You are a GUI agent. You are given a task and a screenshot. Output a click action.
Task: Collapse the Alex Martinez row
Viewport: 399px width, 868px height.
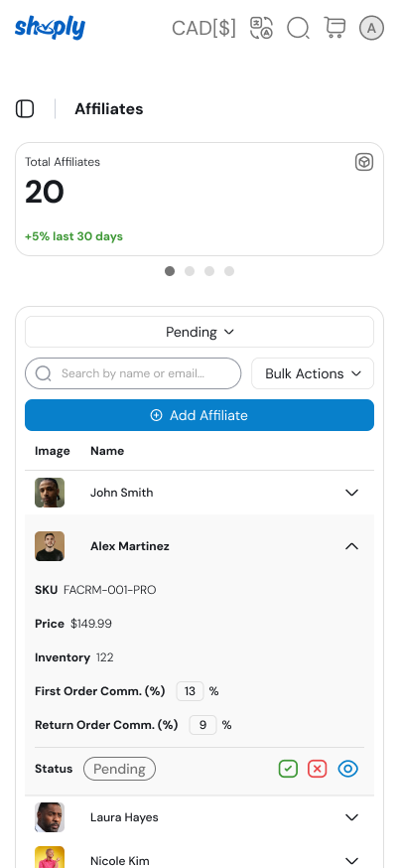[352, 546]
